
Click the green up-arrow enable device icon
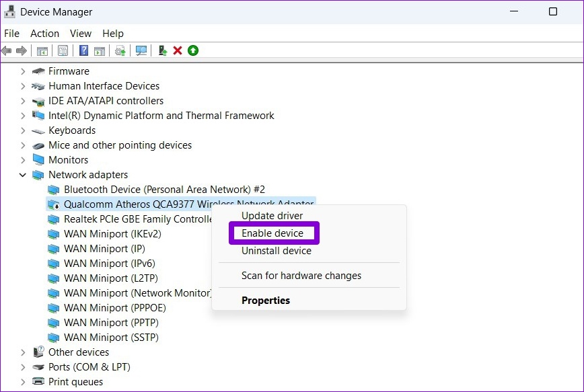click(193, 50)
